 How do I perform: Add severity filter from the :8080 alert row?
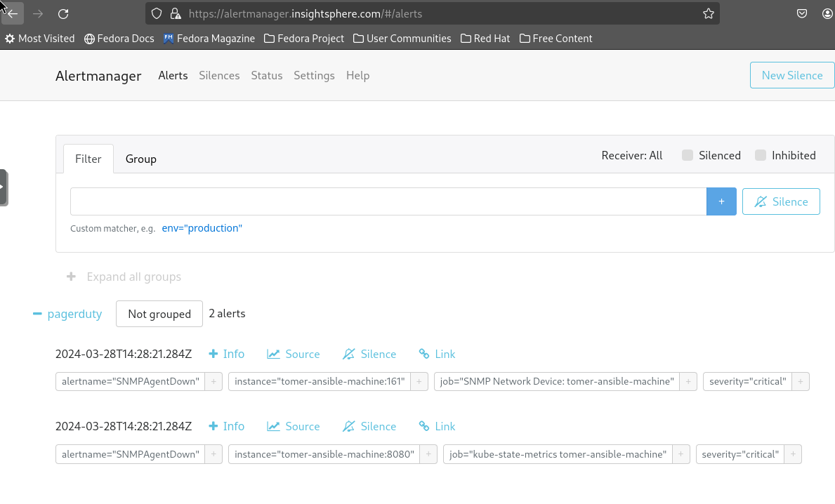[793, 454]
